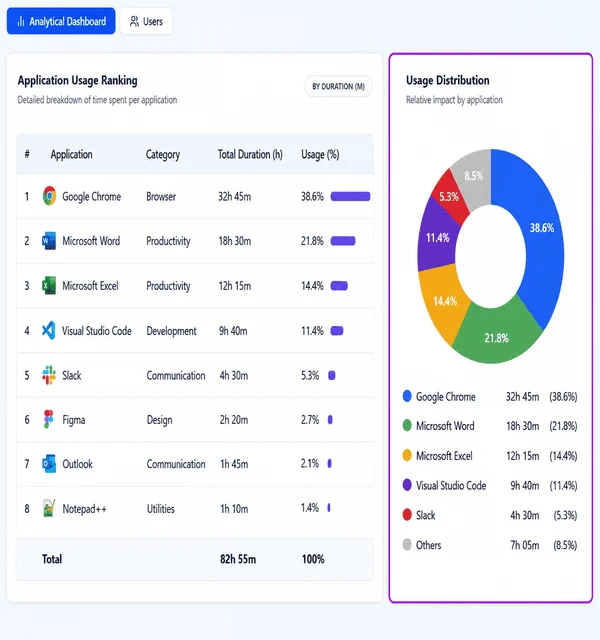Click the 7h 05m legend duration
The width and height of the screenshot is (600, 640).
click(x=525, y=545)
